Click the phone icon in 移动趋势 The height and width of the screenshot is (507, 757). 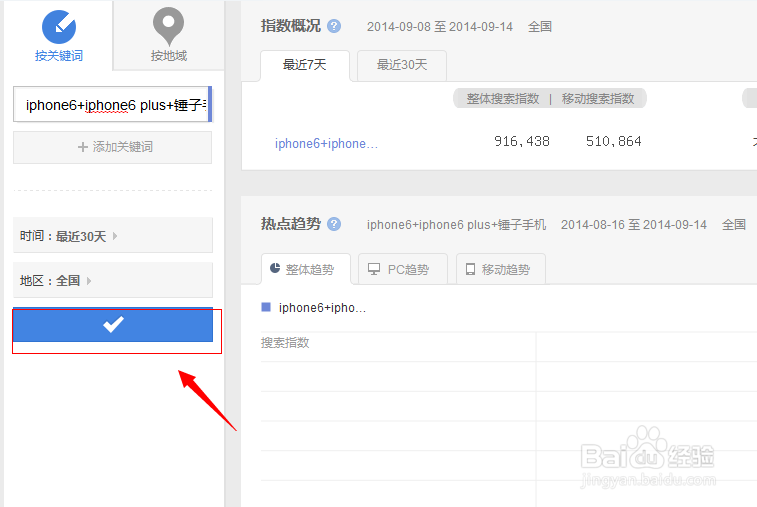tap(470, 269)
